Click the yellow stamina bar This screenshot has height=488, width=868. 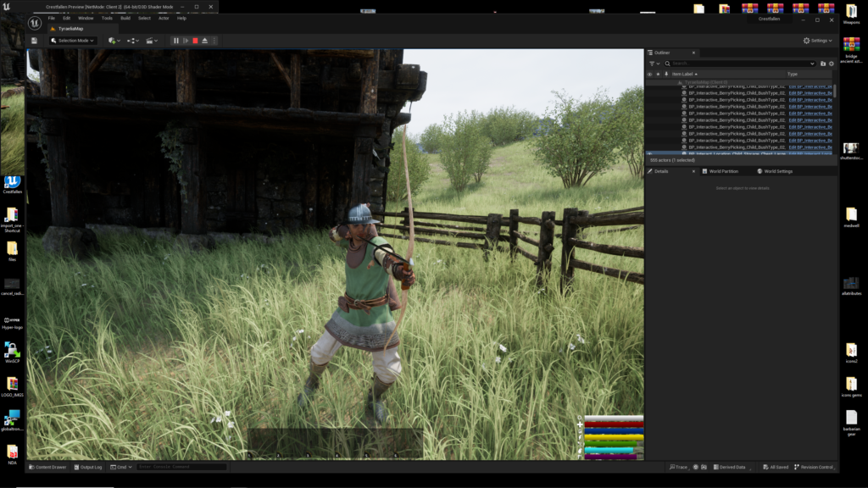click(614, 438)
